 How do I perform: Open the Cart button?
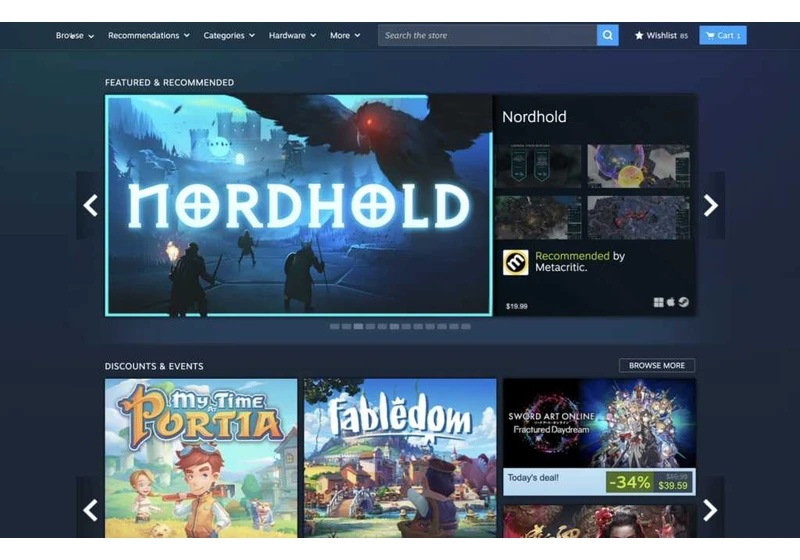pyautogui.click(x=723, y=35)
